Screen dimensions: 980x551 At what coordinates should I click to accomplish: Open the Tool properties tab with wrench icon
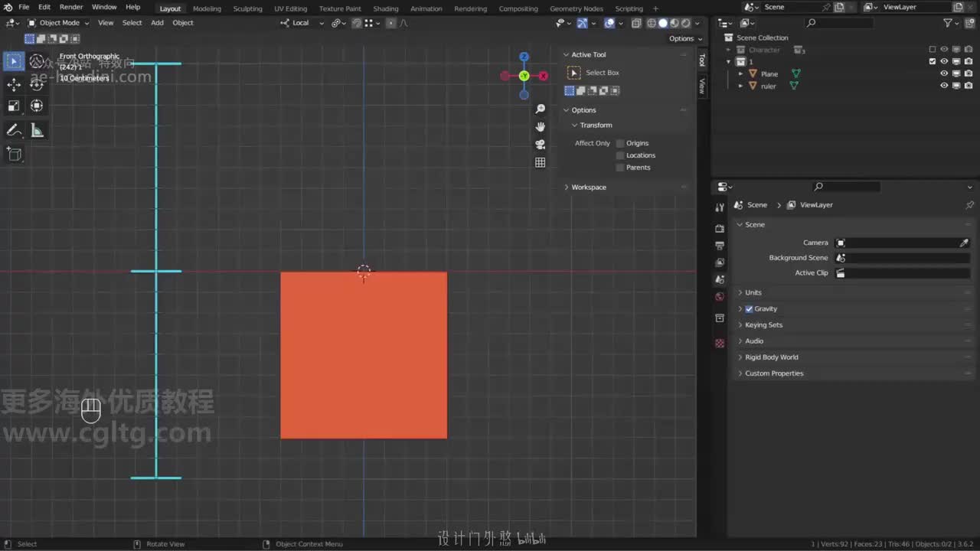[720, 207]
